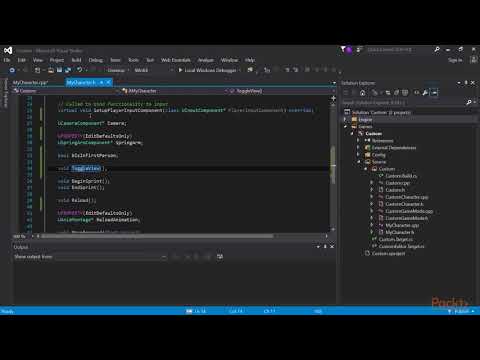Close the Output panel
This screenshot has height=360, width=480.
(332, 247)
